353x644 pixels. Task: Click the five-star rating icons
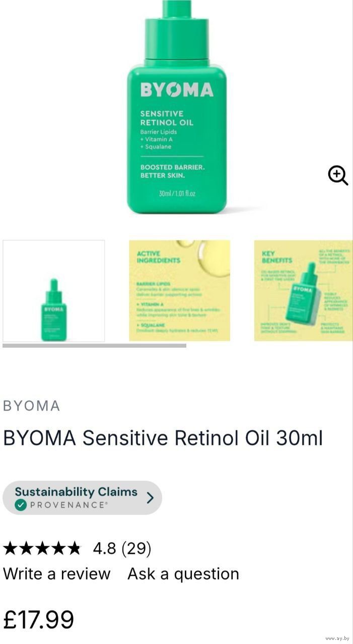coord(42,548)
